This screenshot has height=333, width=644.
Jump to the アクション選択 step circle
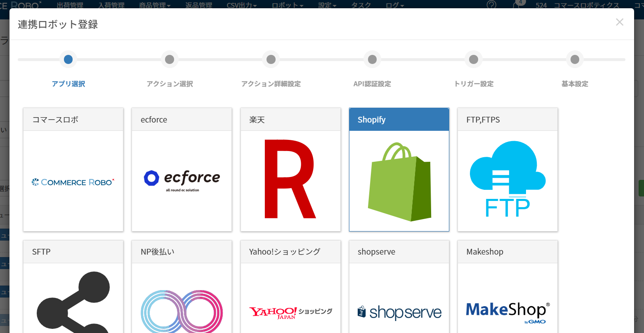pos(170,59)
